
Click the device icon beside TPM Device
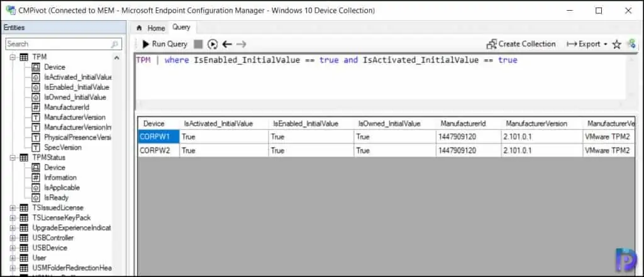pyautogui.click(x=36, y=67)
